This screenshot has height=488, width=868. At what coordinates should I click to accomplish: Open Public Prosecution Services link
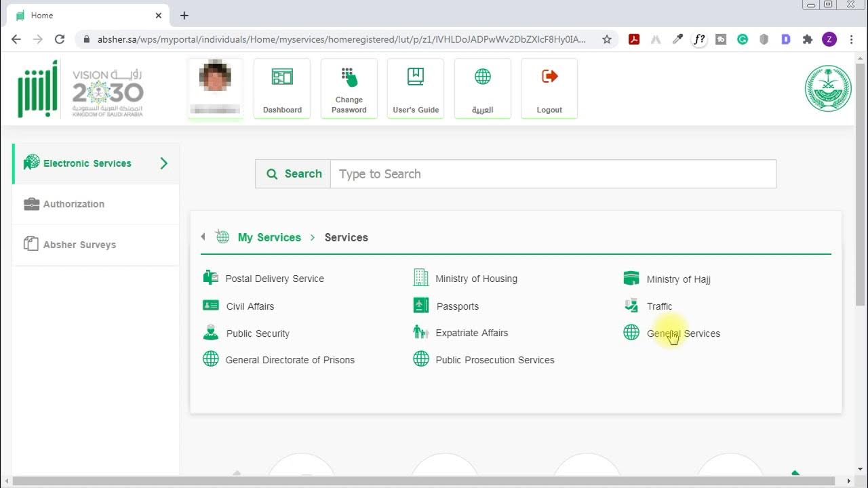pos(495,360)
